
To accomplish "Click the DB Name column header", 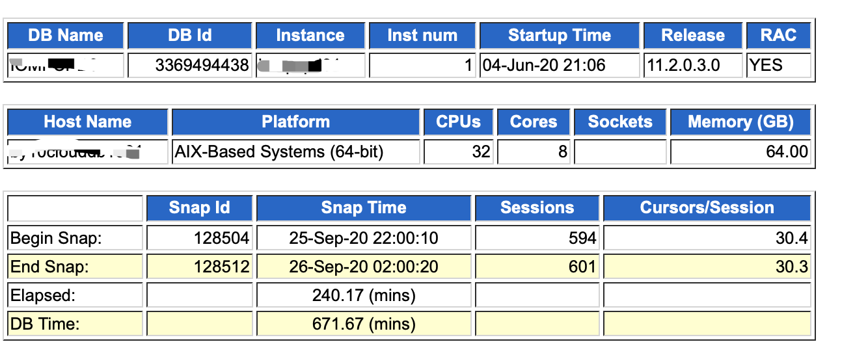I will point(65,35).
